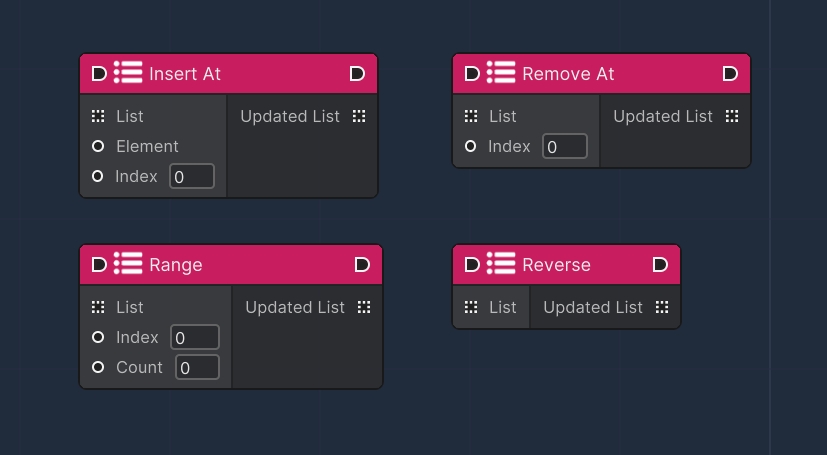Click the Element input port on Insert At
This screenshot has width=827, height=455.
pos(98,146)
